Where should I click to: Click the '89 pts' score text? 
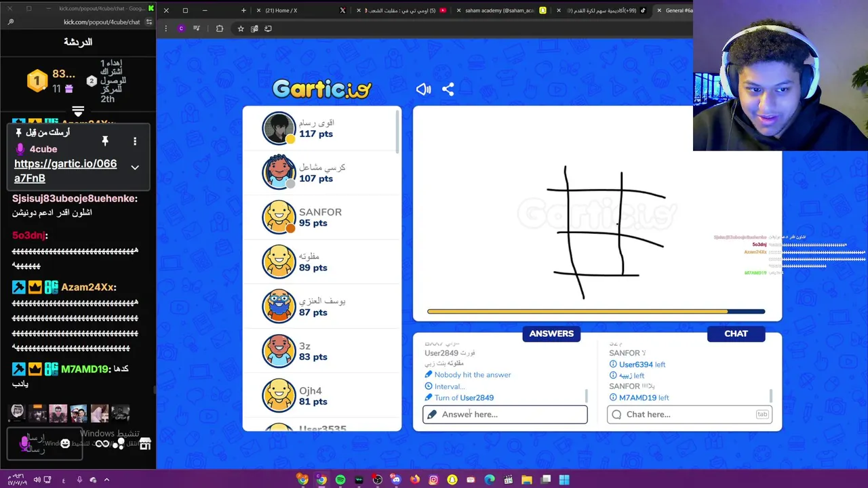coord(313,268)
